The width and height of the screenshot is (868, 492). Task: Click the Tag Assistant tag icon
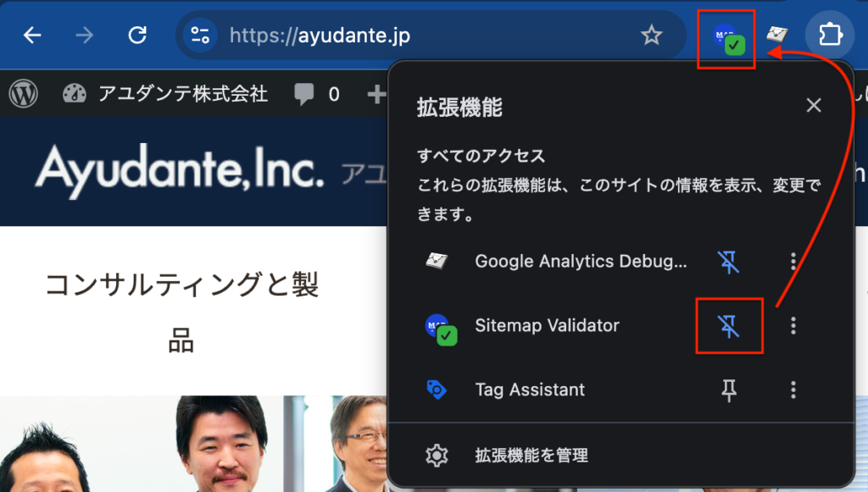pyautogui.click(x=437, y=390)
